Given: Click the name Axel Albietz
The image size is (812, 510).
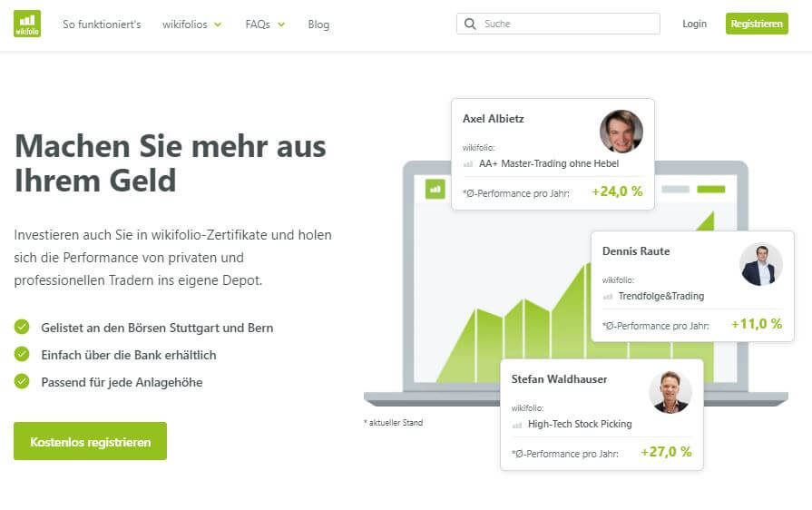Looking at the screenshot, I should click(493, 119).
